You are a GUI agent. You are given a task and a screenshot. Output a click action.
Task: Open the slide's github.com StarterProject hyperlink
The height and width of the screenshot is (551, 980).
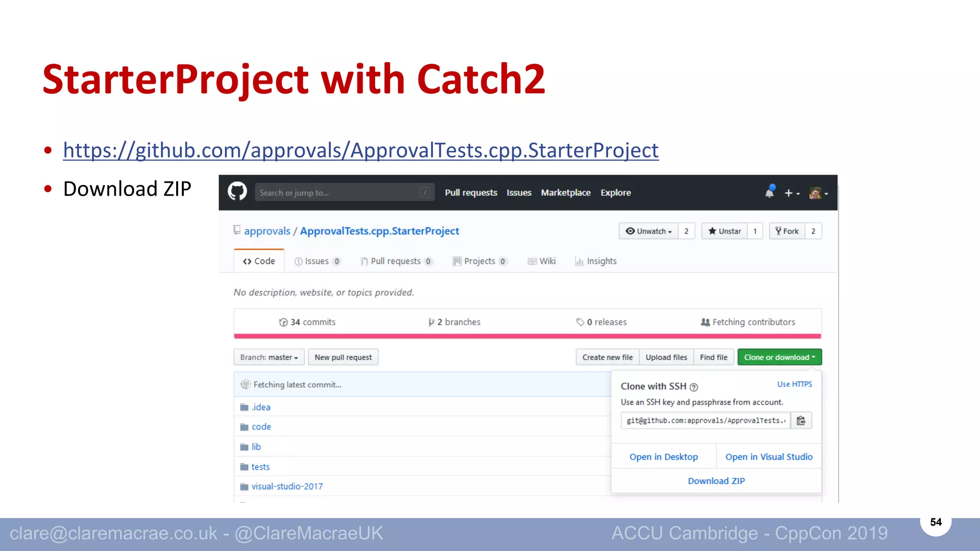tap(361, 150)
